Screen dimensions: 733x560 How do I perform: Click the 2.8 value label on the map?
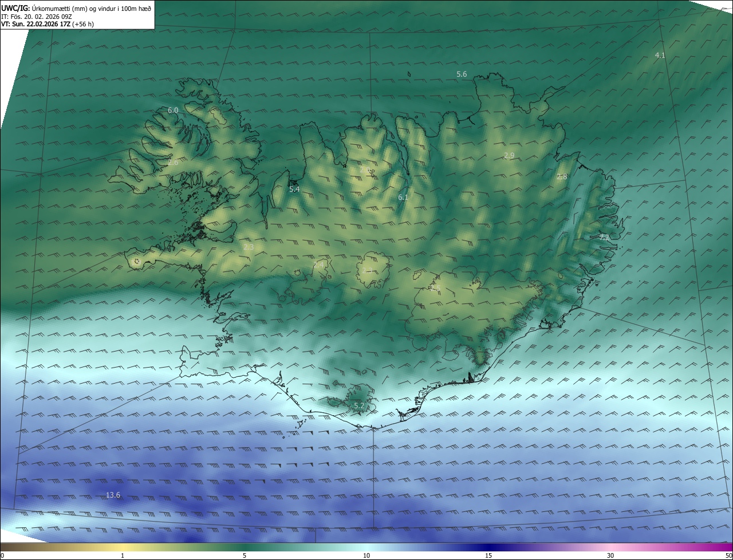(x=562, y=177)
